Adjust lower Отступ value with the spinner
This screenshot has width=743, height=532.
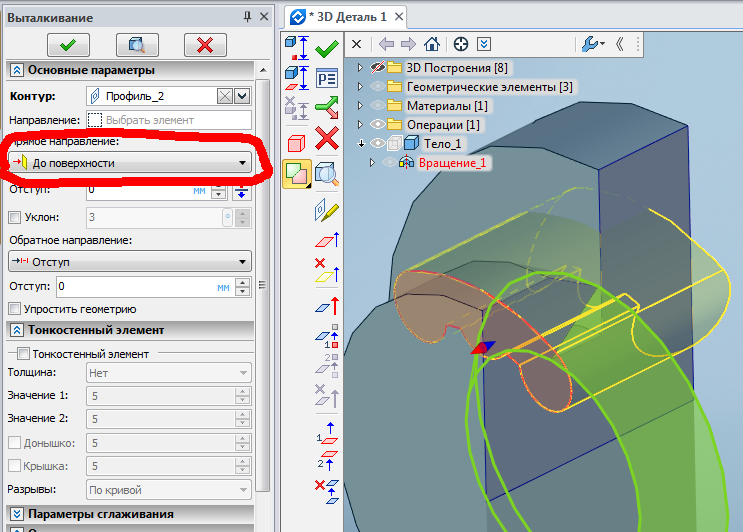[x=243, y=287]
